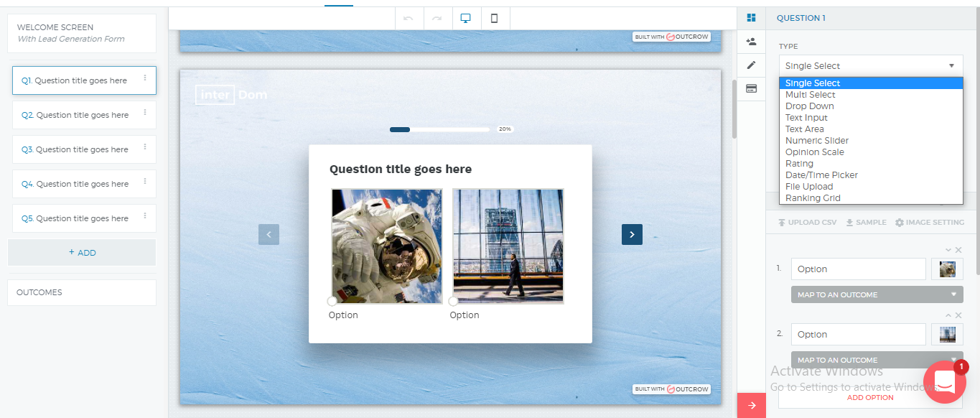
Task: Choose Rating from type list
Action: pos(871,164)
